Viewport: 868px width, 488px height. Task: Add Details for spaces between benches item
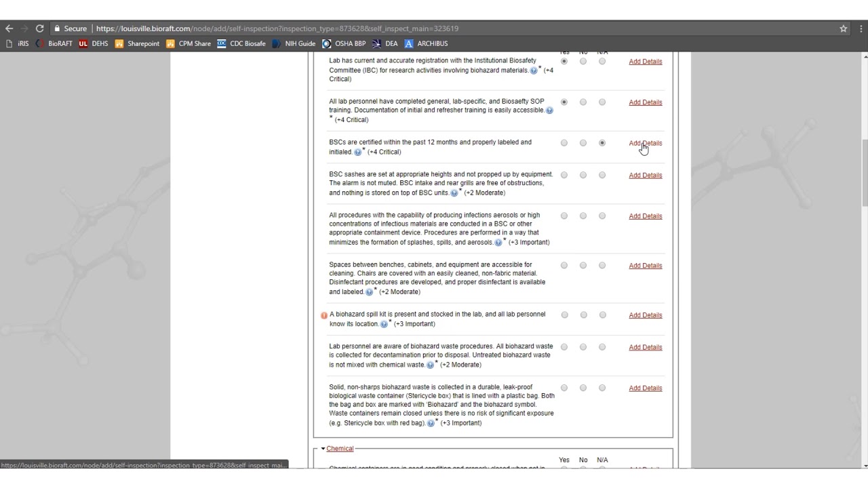click(646, 266)
